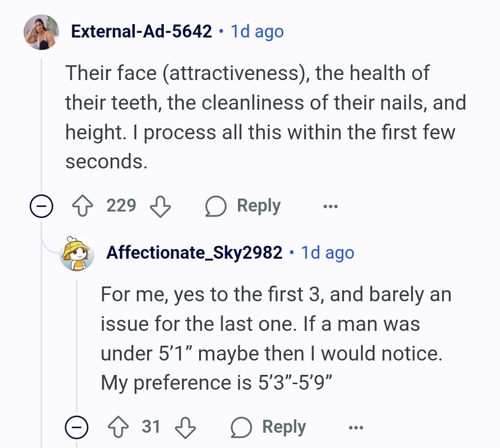Upvote Affectionate_Sky2982's reply
This screenshot has width=500, height=448.
pyautogui.click(x=119, y=427)
